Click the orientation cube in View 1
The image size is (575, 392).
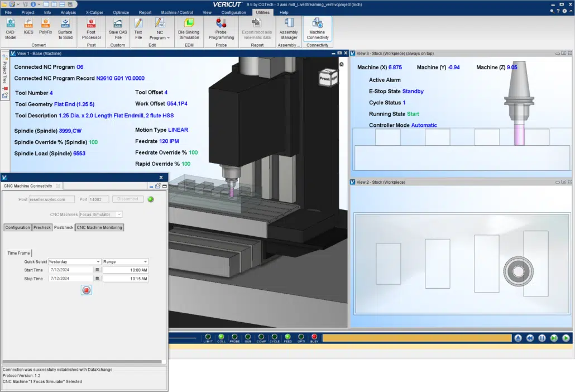[328, 78]
